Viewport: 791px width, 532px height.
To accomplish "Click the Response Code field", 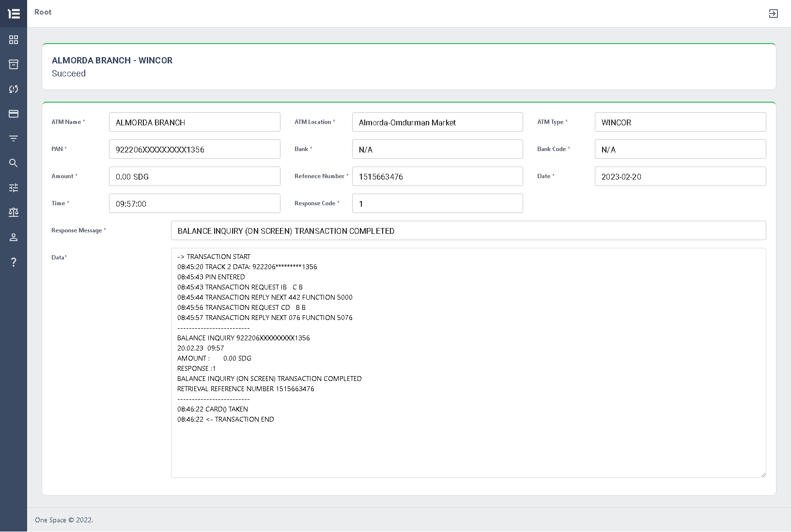I will click(x=437, y=203).
